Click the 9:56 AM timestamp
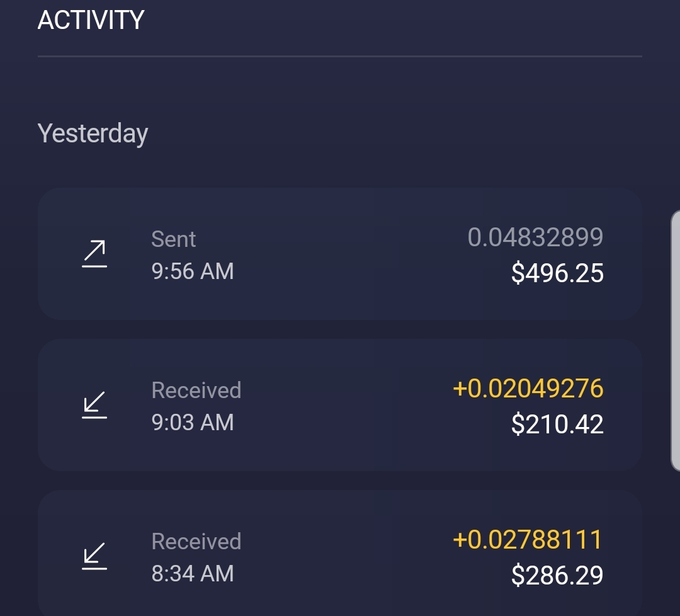 tap(193, 271)
